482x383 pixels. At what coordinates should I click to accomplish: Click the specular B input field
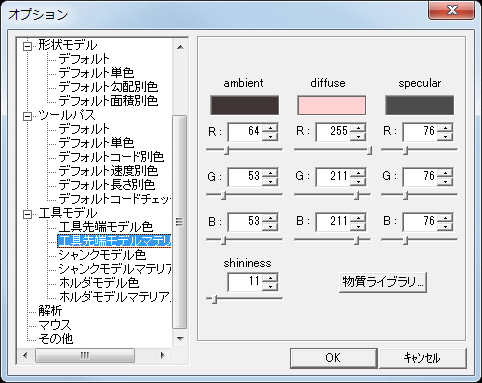(420, 222)
